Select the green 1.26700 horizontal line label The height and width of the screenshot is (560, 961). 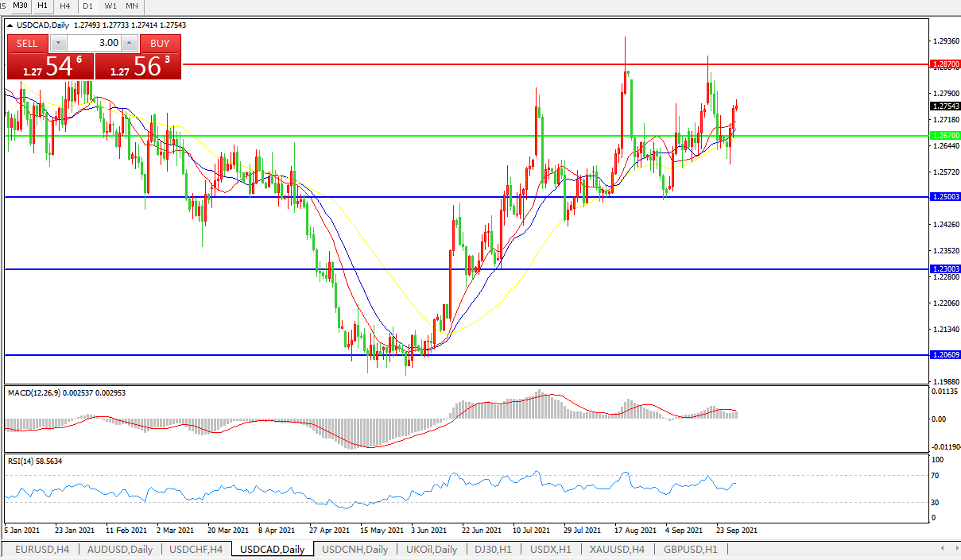click(x=945, y=136)
